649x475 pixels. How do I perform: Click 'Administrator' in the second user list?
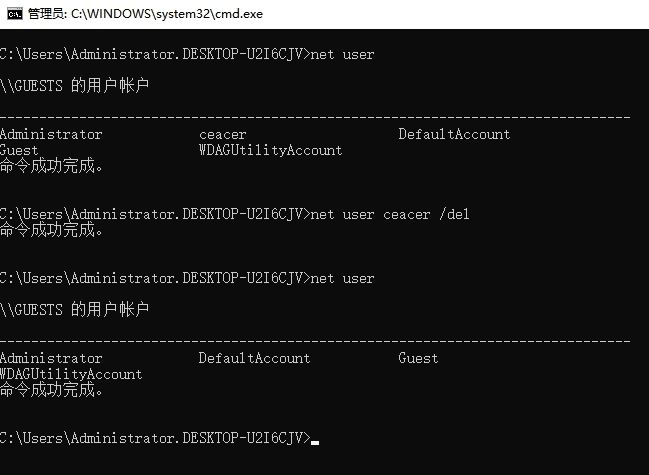click(x=51, y=358)
